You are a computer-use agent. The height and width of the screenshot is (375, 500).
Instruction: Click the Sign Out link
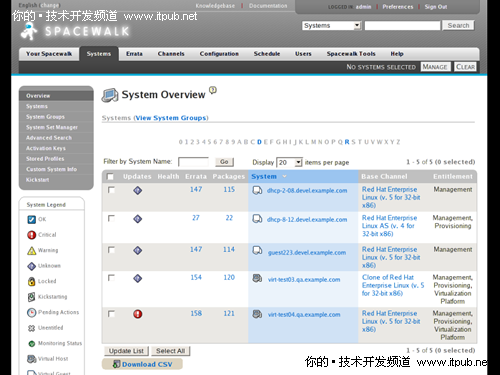[436, 7]
